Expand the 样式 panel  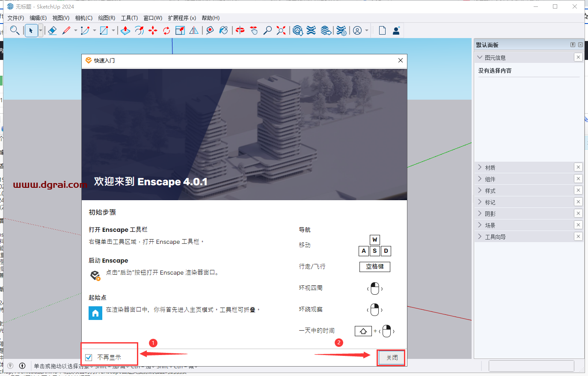coord(480,190)
